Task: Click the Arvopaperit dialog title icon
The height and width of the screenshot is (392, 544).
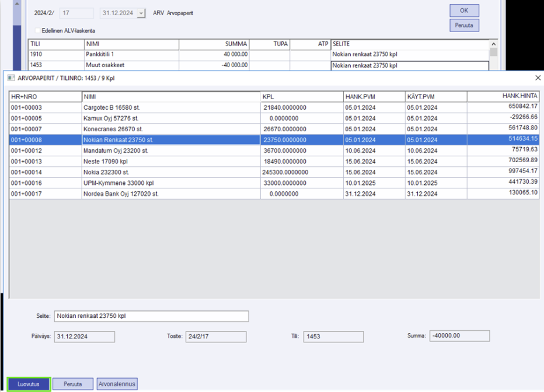Action: point(11,78)
